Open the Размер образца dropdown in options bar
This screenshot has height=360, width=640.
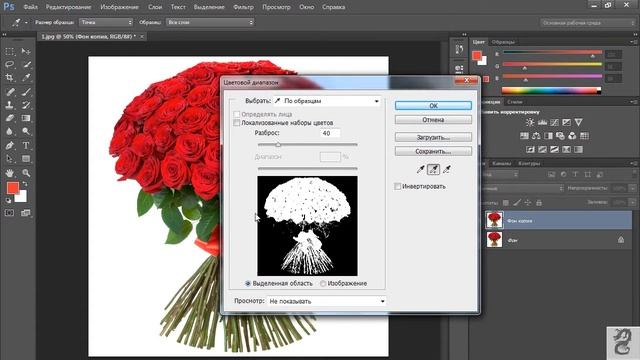[x=106, y=22]
